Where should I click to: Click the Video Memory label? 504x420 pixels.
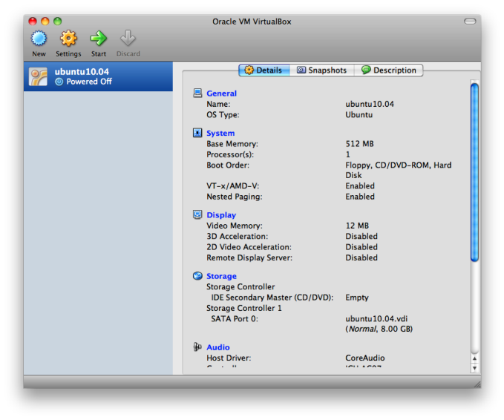[x=235, y=226]
